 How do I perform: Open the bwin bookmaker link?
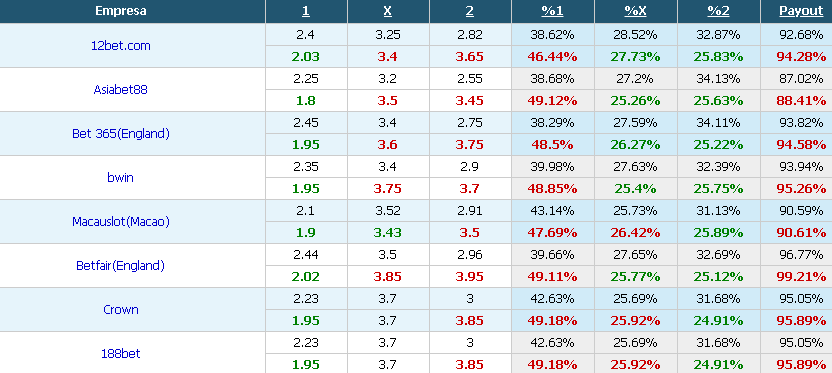click(120, 178)
